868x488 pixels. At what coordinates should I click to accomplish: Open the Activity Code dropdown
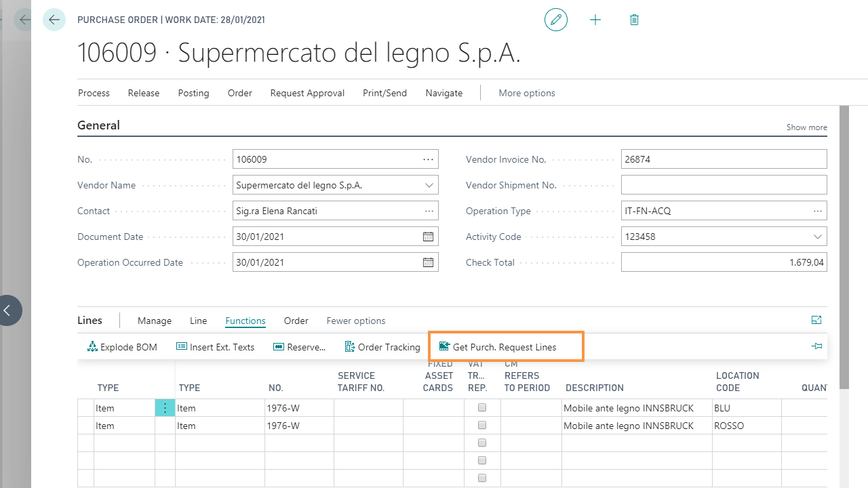pos(817,237)
